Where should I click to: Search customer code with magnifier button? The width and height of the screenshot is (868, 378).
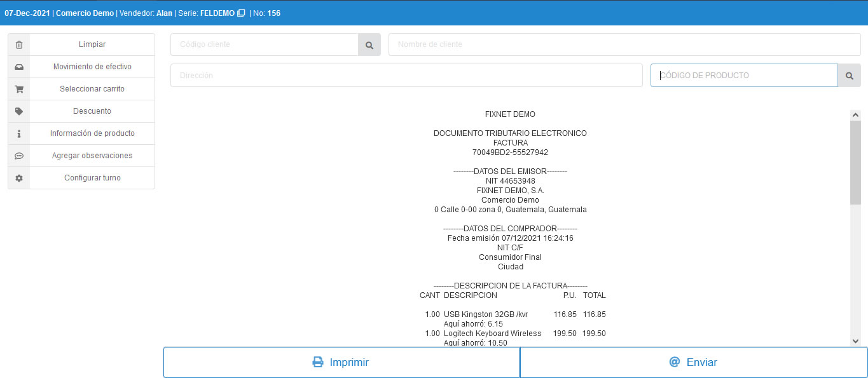[369, 44]
